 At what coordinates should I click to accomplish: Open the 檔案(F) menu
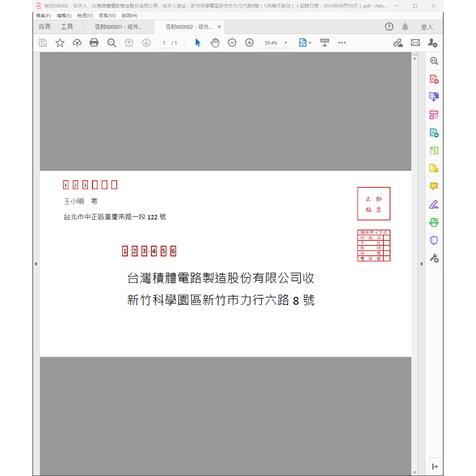(x=43, y=16)
